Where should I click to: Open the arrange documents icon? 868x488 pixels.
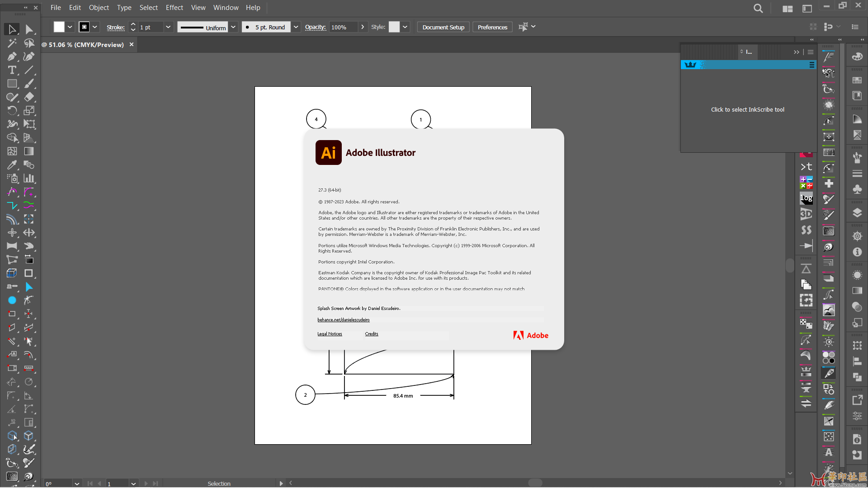tap(788, 8)
